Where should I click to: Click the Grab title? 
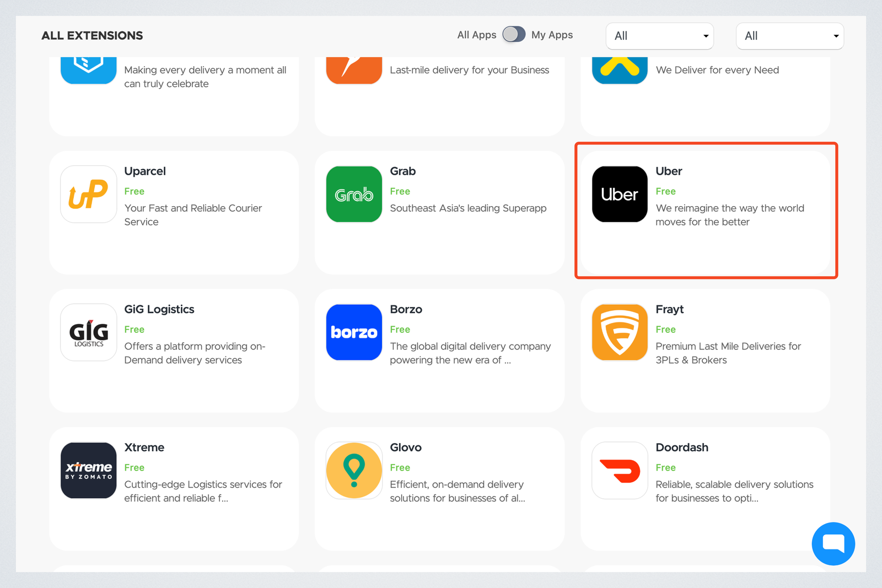tap(402, 171)
